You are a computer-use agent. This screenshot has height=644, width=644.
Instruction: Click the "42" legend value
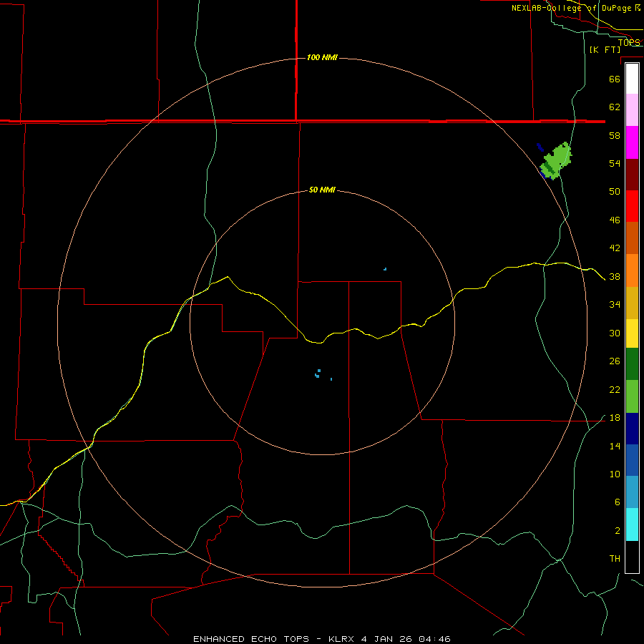[615, 248]
